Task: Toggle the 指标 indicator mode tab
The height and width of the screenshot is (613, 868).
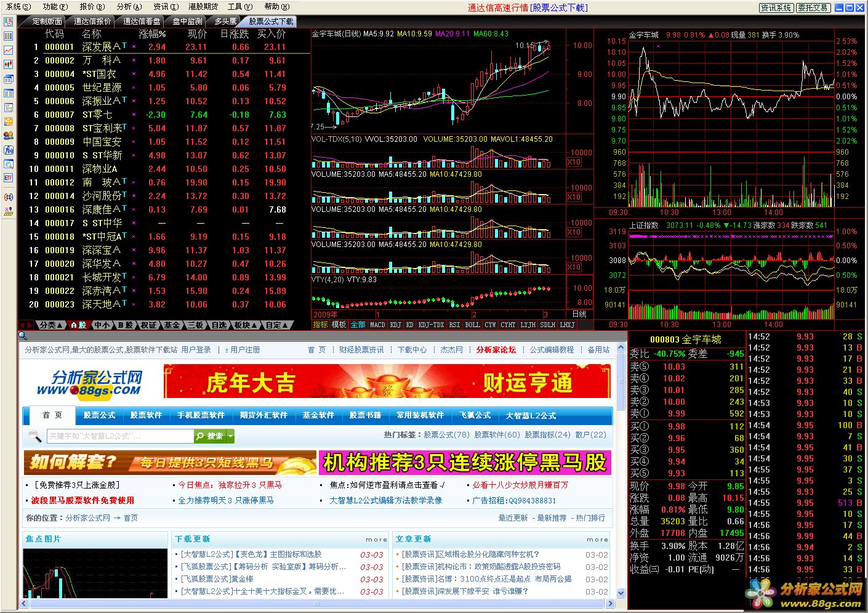Action: [x=321, y=325]
